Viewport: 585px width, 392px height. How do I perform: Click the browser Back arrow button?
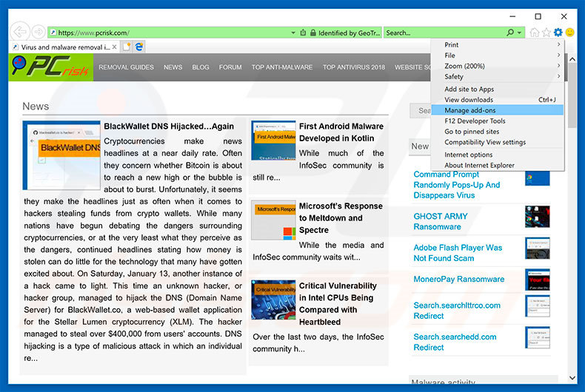click(21, 33)
